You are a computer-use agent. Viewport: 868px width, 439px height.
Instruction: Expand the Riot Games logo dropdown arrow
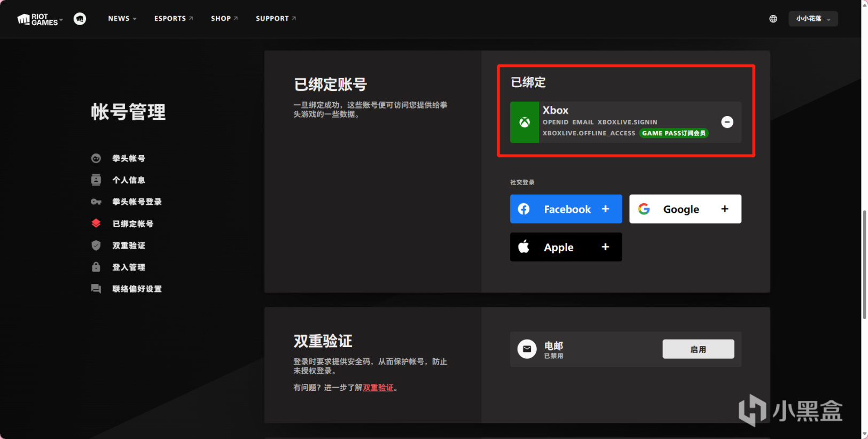(x=61, y=20)
